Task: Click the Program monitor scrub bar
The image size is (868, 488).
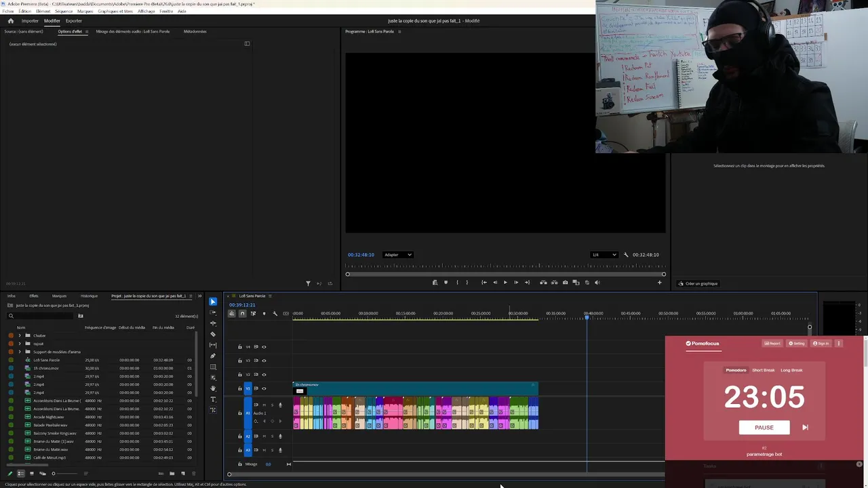Action: (505, 274)
